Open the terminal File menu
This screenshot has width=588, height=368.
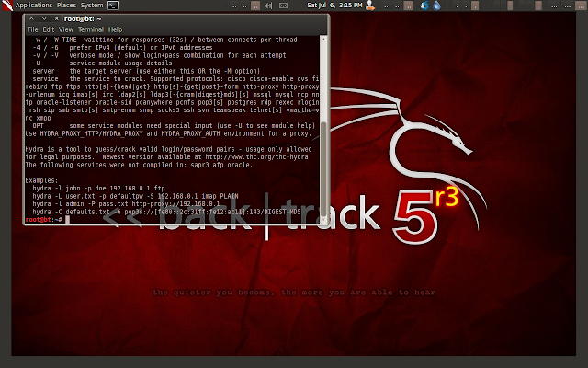tap(33, 29)
